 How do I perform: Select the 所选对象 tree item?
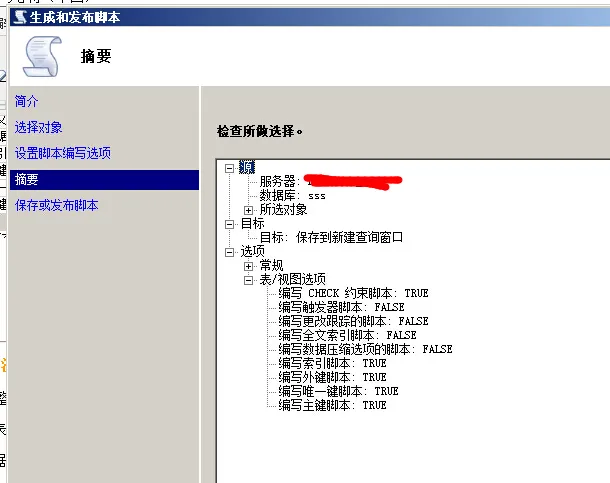[283, 210]
